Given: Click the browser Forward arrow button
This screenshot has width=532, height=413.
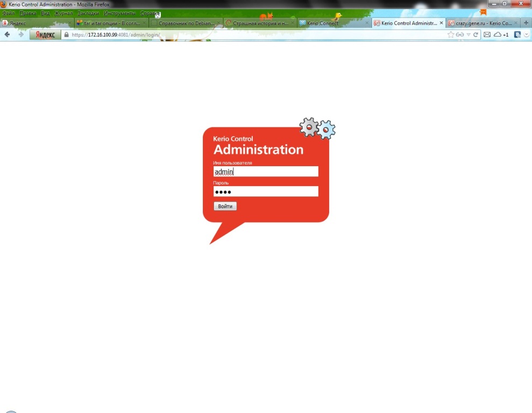Looking at the screenshot, I should tap(22, 34).
